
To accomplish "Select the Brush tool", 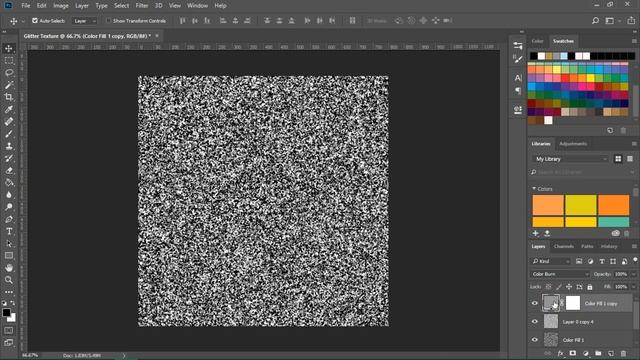I will coord(9,134).
